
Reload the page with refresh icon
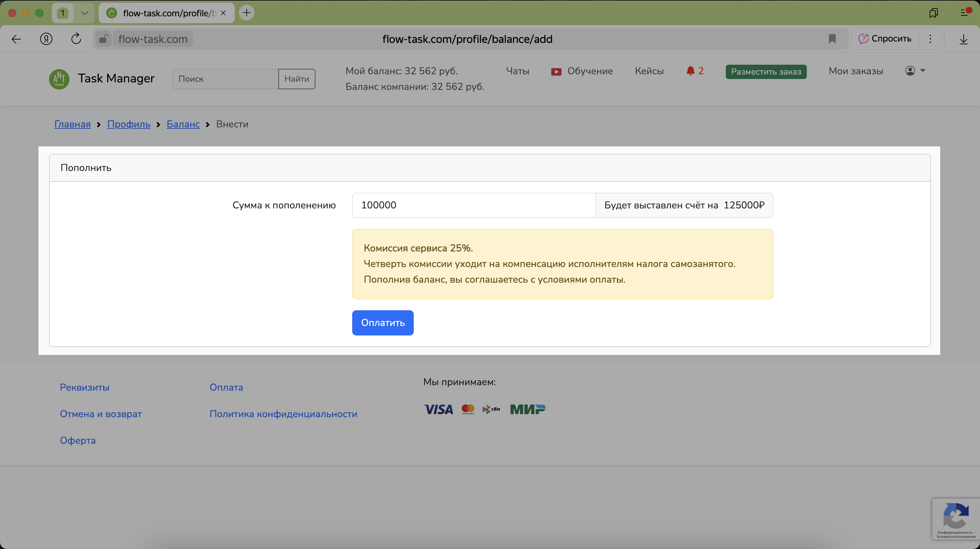(x=76, y=39)
